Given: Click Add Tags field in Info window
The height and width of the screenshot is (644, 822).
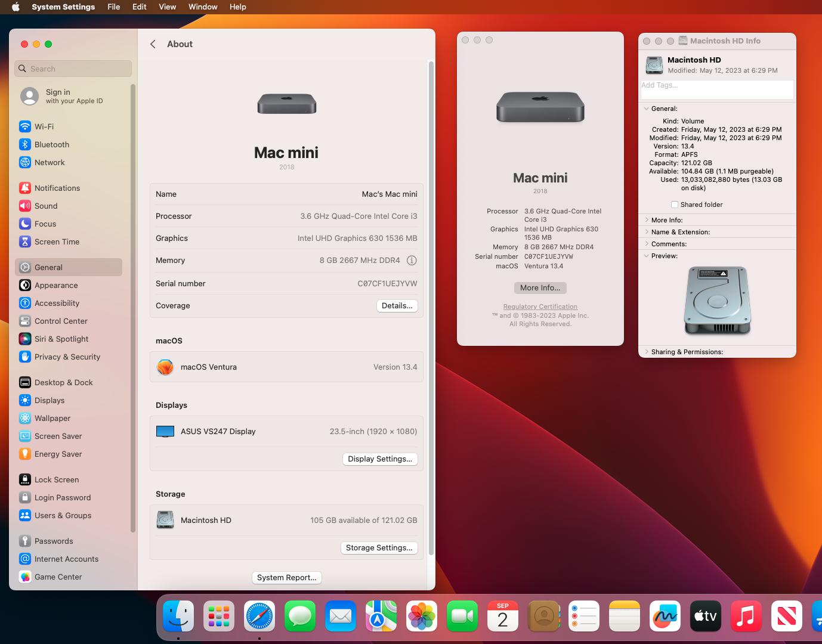Looking at the screenshot, I should [x=717, y=89].
